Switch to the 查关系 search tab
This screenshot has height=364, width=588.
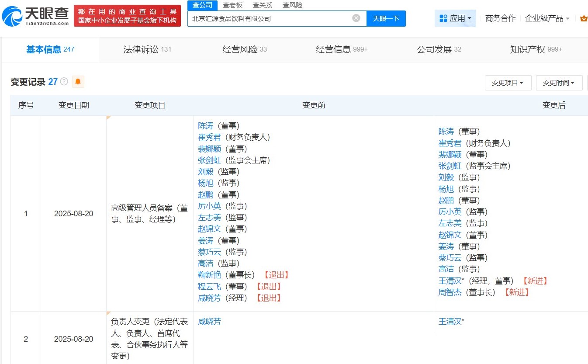262,5
